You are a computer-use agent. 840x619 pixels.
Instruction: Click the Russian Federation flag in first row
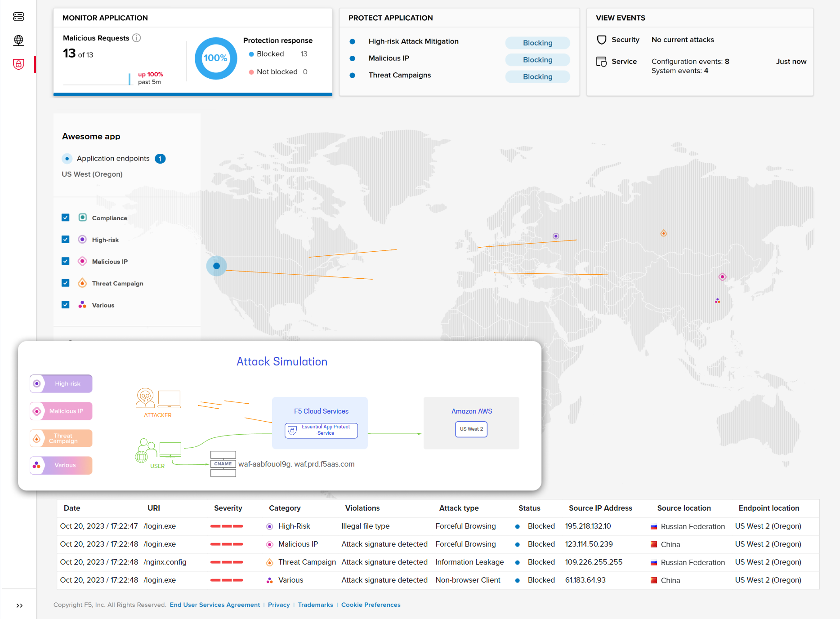tap(653, 526)
